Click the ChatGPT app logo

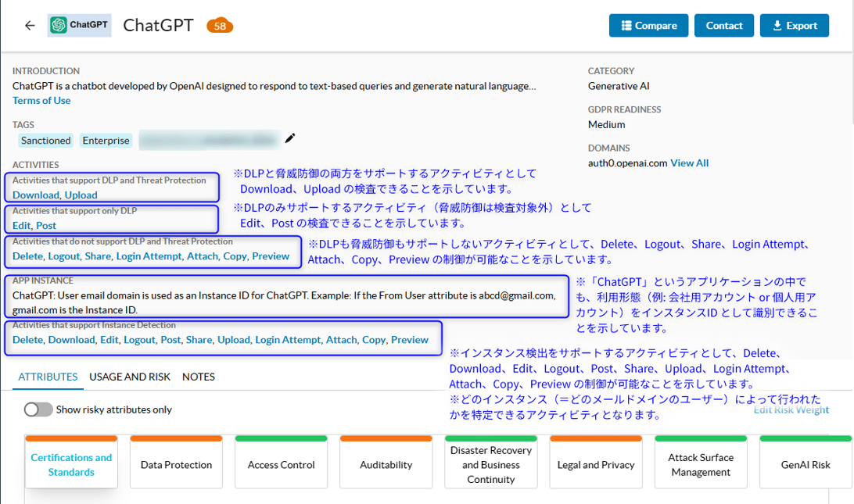79,25
